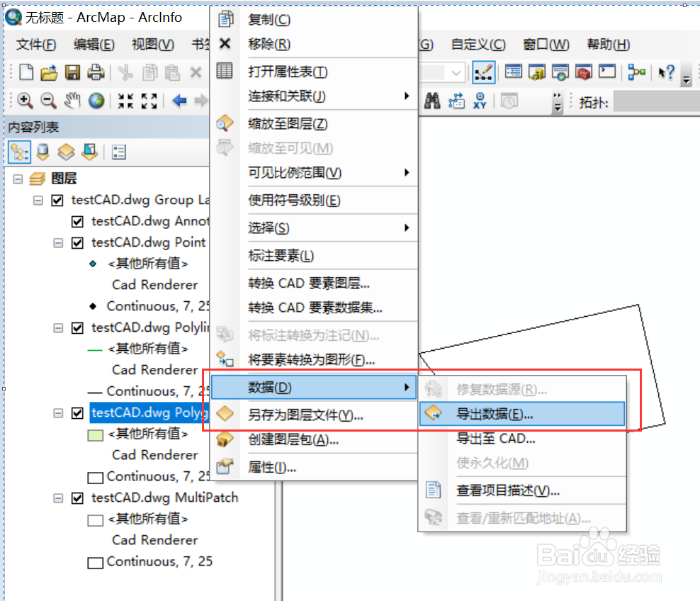Open the 窗口(W) menu
Screen dimensions: 700x601
click(x=546, y=45)
